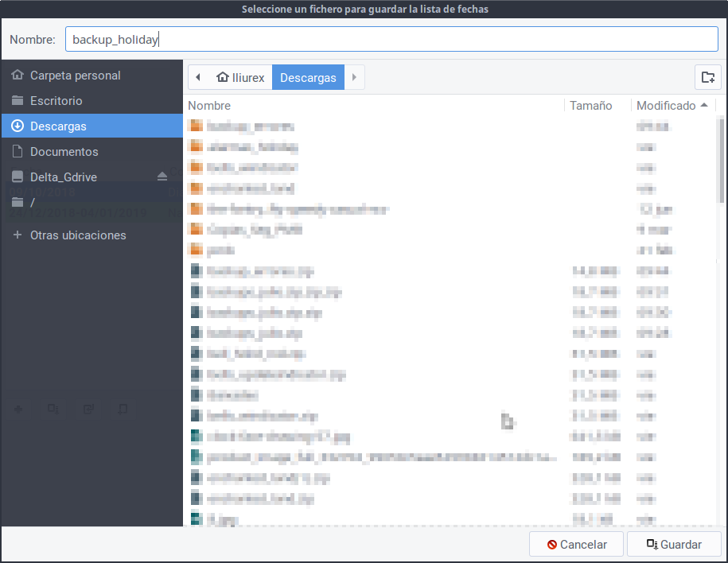The height and width of the screenshot is (563, 728).
Task: Open Carpeta personal in the sidebar
Action: click(75, 76)
